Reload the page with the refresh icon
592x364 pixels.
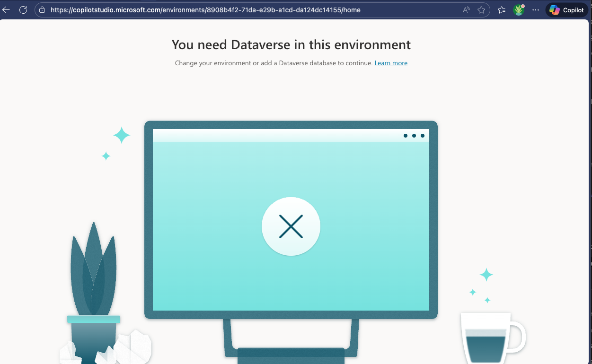[x=23, y=10]
